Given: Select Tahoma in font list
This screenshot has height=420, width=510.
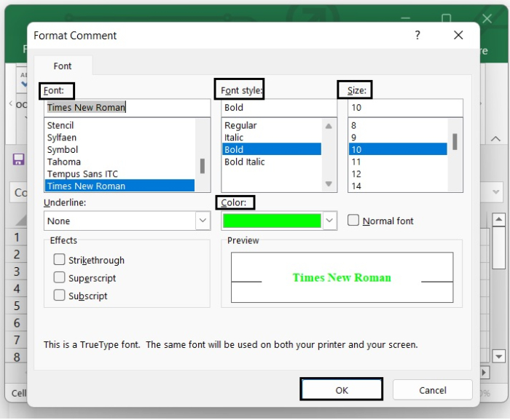Looking at the screenshot, I should click(x=119, y=162).
